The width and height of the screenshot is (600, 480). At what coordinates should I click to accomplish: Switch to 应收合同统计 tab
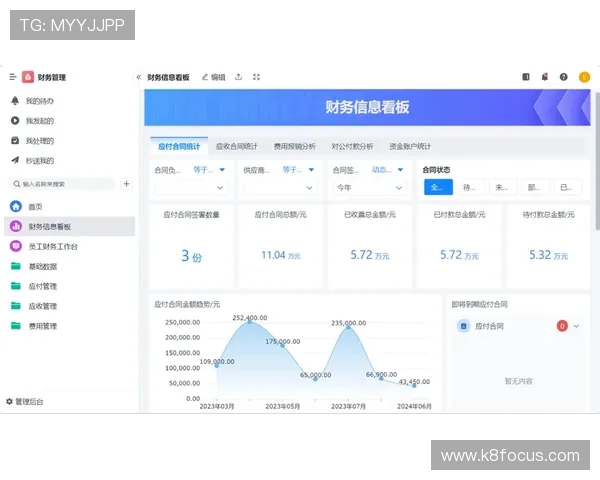pyautogui.click(x=237, y=146)
